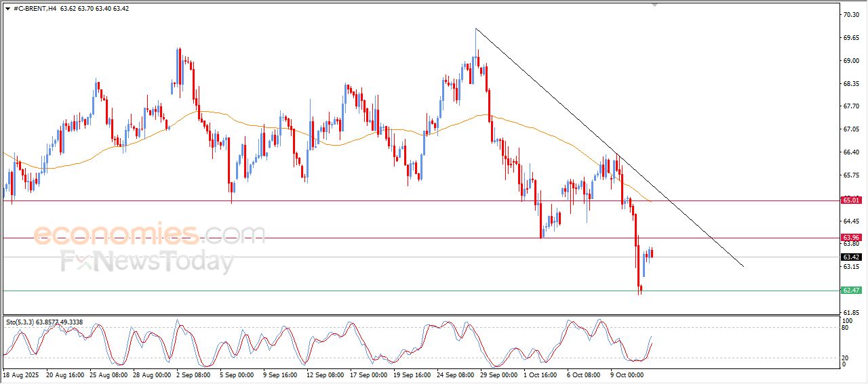868x384 pixels.
Task: Click the FxNewsToday watermark logo
Action: pos(147,261)
